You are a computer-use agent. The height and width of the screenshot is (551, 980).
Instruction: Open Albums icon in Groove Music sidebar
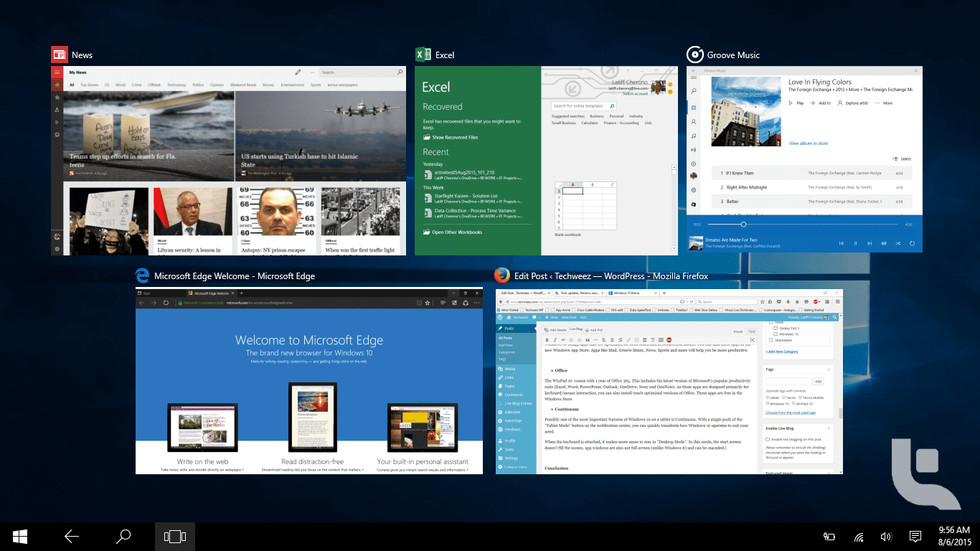[693, 107]
